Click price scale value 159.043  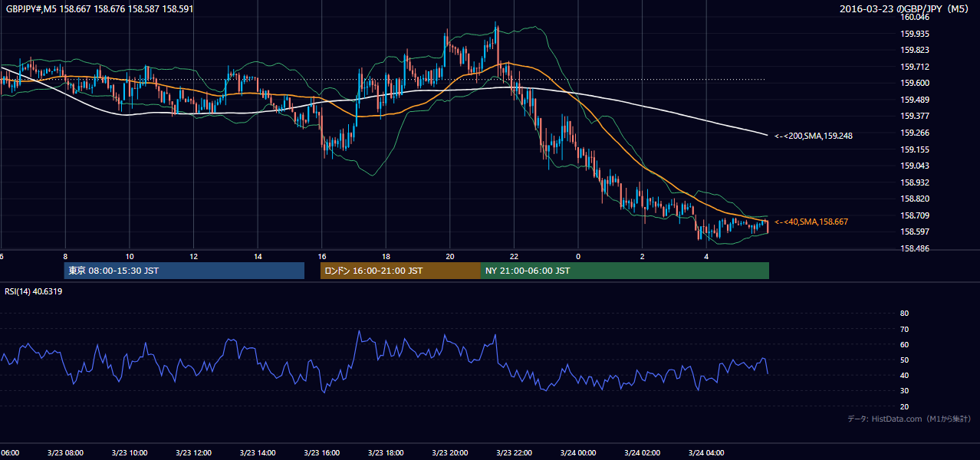coord(914,166)
